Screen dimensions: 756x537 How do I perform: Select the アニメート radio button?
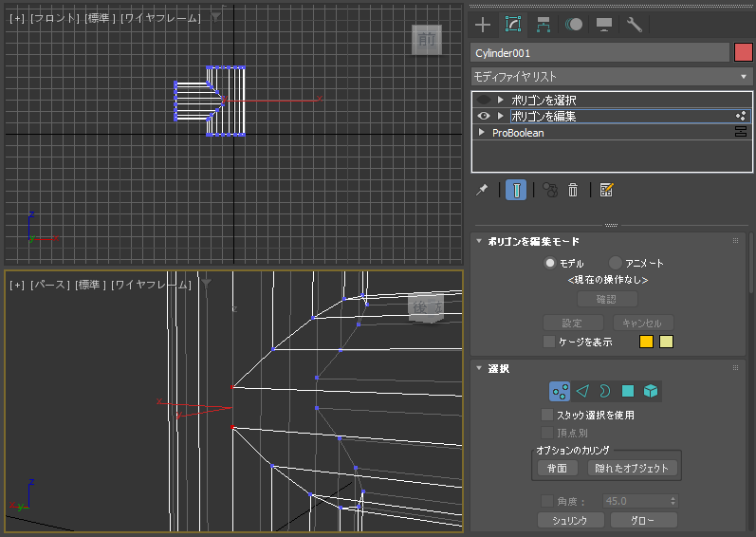pyautogui.click(x=616, y=263)
